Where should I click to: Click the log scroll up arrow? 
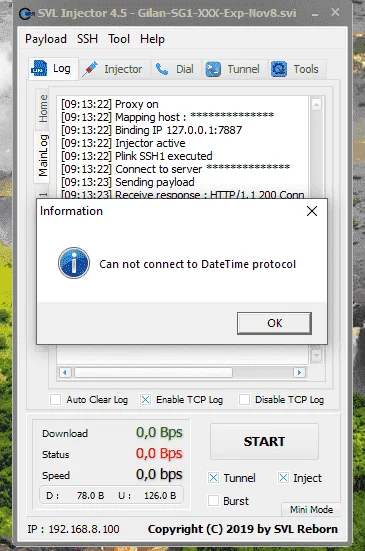point(316,104)
